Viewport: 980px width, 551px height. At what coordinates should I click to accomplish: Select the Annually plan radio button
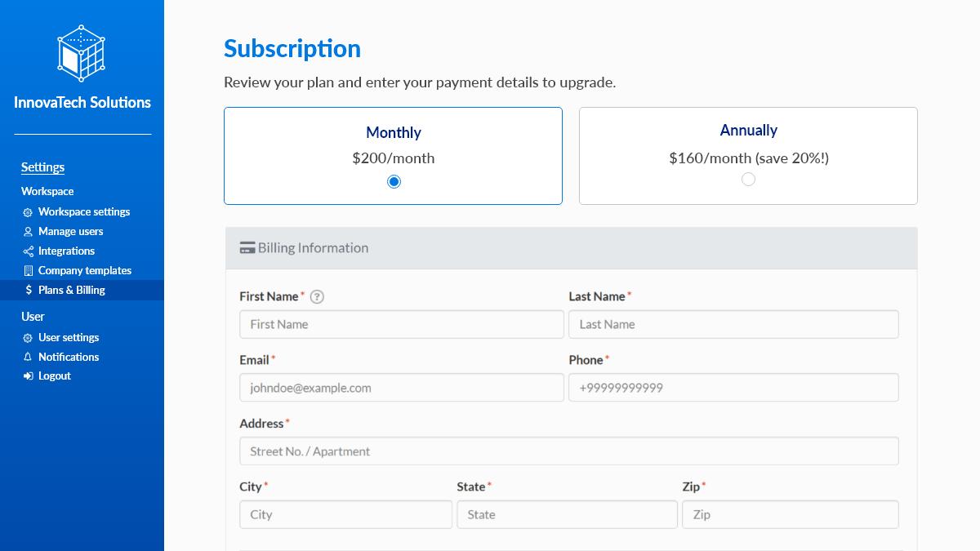(x=748, y=179)
